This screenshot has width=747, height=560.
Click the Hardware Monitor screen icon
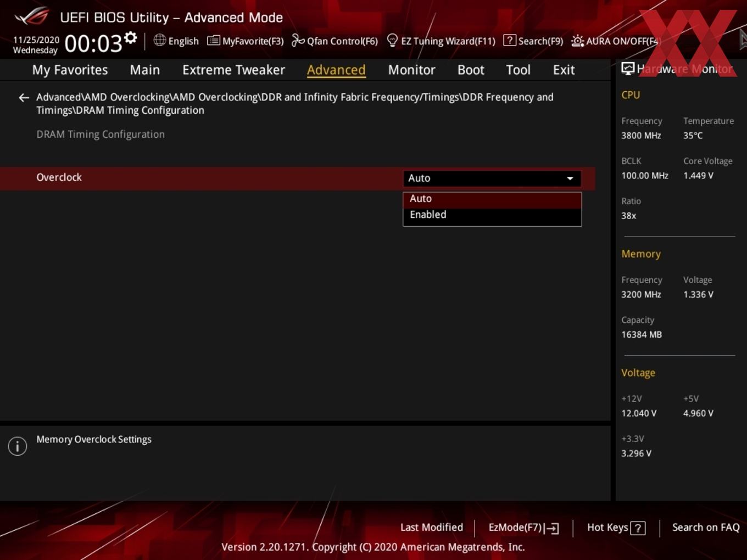[628, 69]
